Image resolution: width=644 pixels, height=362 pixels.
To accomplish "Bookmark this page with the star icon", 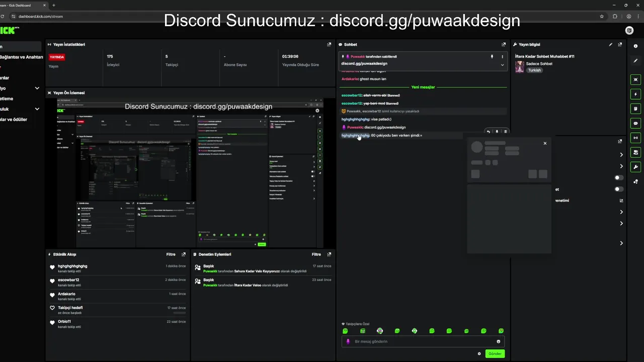I will pyautogui.click(x=602, y=16).
